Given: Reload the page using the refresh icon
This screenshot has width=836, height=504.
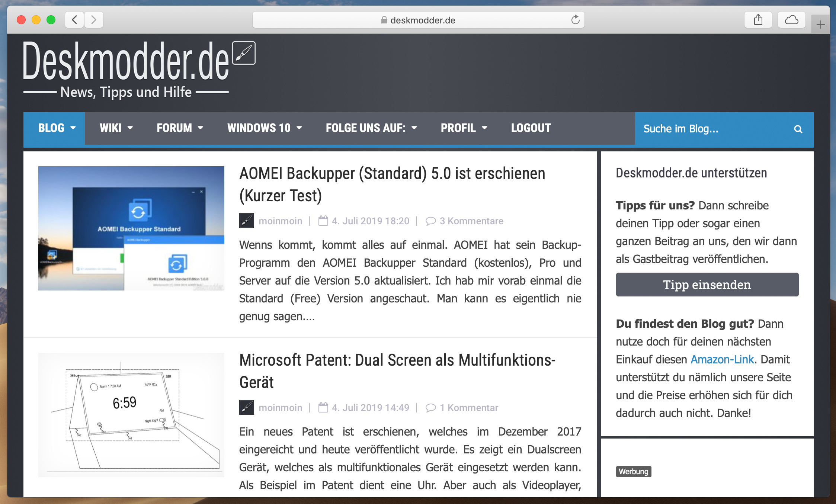Looking at the screenshot, I should pos(575,20).
